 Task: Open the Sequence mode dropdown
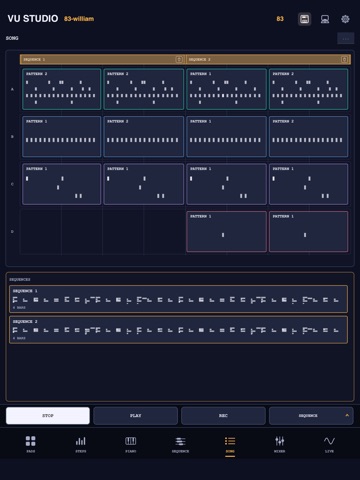point(311,416)
